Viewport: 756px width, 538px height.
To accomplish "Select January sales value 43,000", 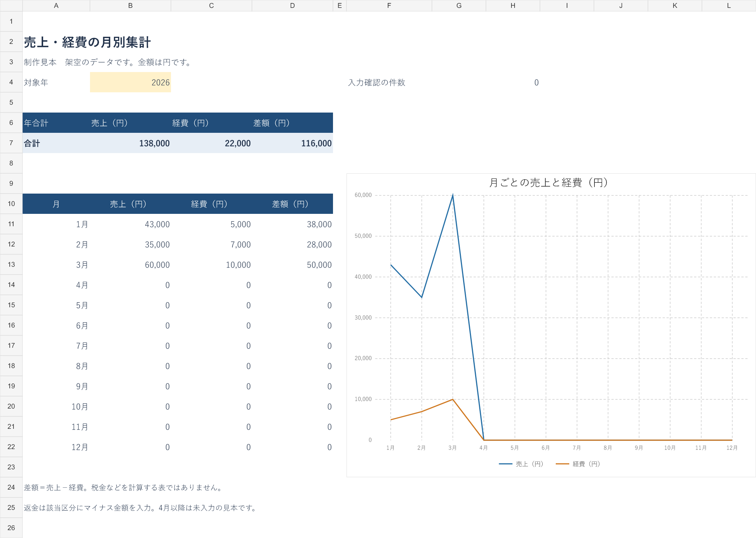I will tap(130, 224).
